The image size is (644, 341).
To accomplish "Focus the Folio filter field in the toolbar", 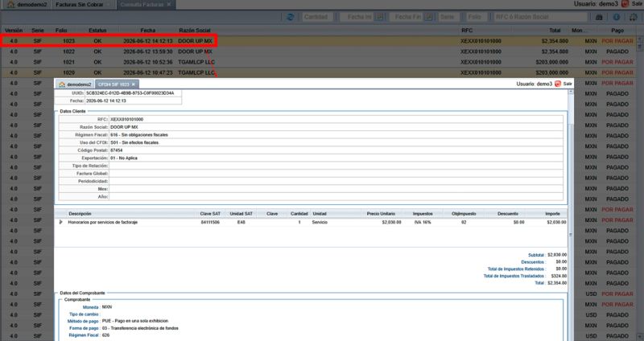I will pos(477,17).
